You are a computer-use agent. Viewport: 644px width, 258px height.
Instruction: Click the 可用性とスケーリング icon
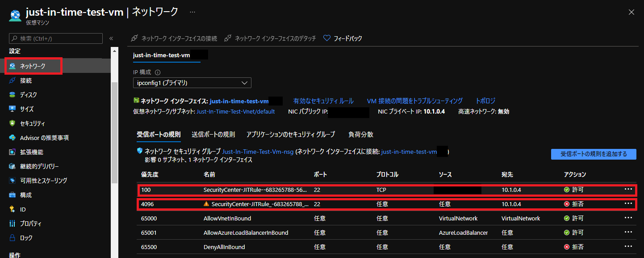pos(13,181)
